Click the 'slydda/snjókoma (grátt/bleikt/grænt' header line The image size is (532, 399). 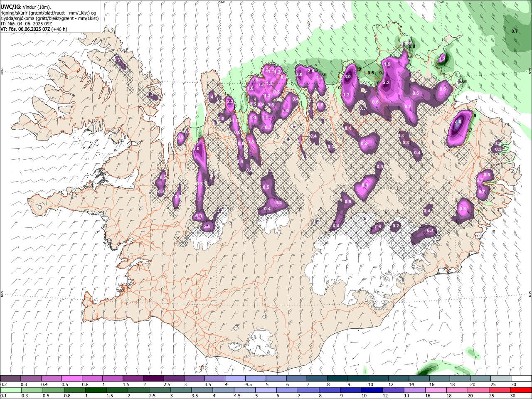[49, 18]
